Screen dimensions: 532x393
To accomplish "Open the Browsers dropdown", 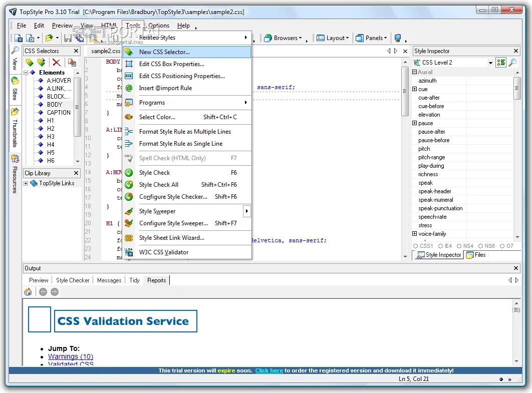I will [x=283, y=38].
